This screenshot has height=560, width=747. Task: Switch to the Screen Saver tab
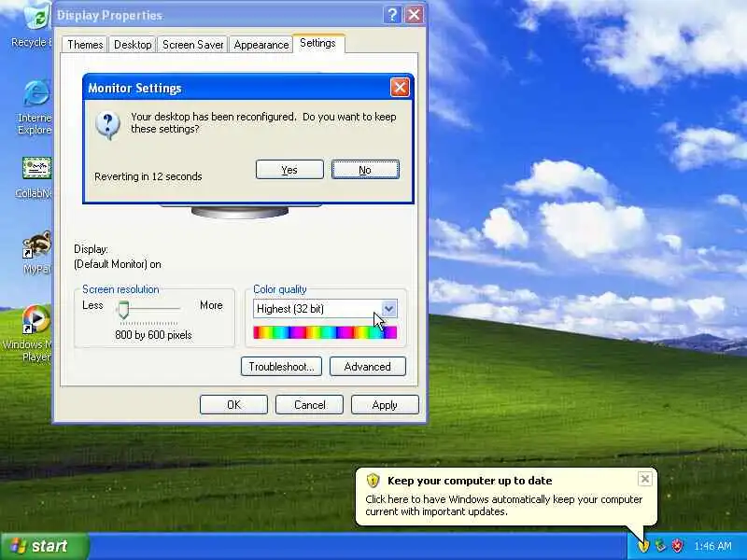point(192,44)
